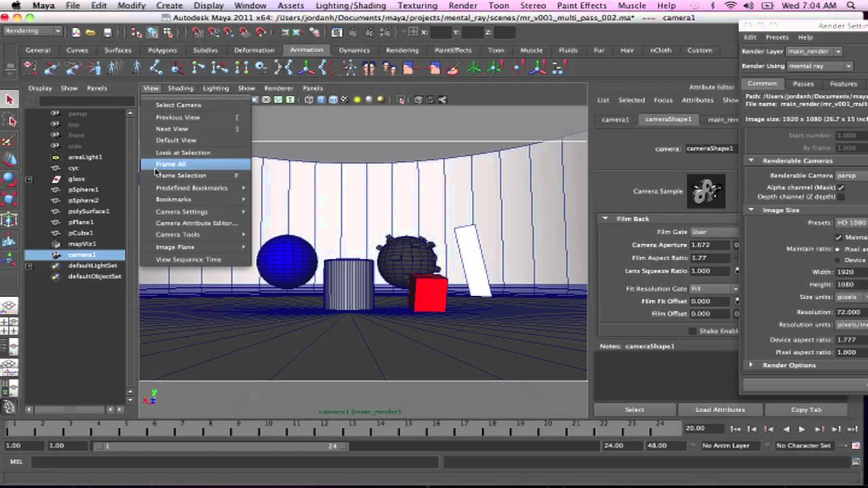Screen dimensions: 868x488
Task: Click the single perspective layout icon
Action: click(x=9, y=307)
